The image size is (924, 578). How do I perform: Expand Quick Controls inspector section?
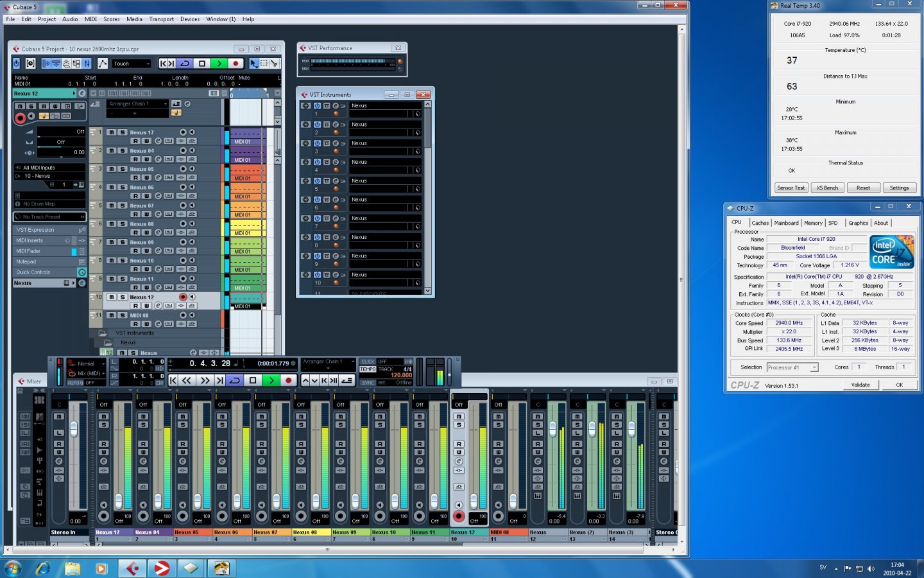[x=49, y=272]
